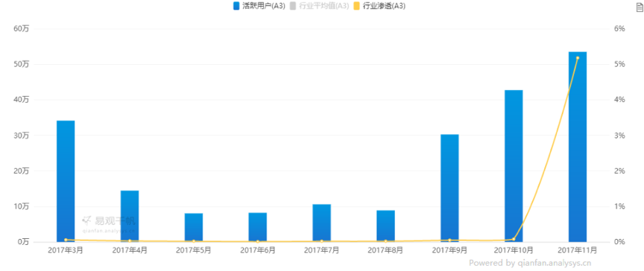Screen dimensions: 644x271
Task: Toggle the 行业渗透(A3) legend series
Action: click(379, 6)
